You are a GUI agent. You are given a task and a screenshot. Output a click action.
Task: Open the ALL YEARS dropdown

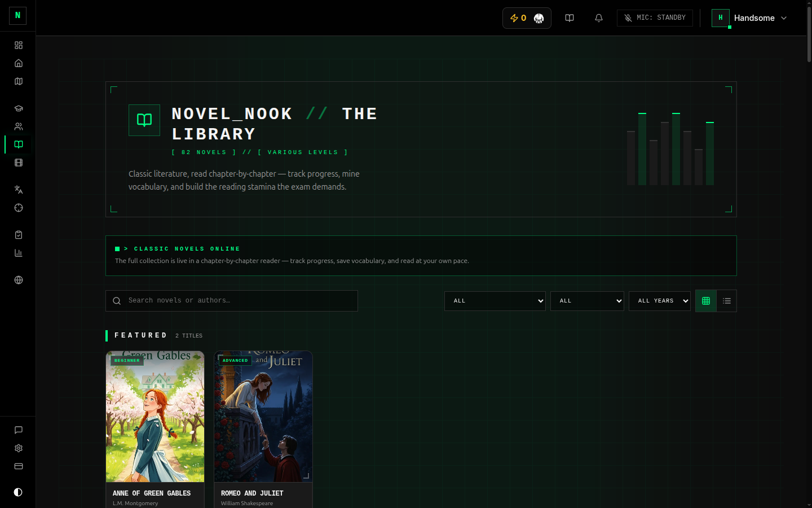[660, 301]
